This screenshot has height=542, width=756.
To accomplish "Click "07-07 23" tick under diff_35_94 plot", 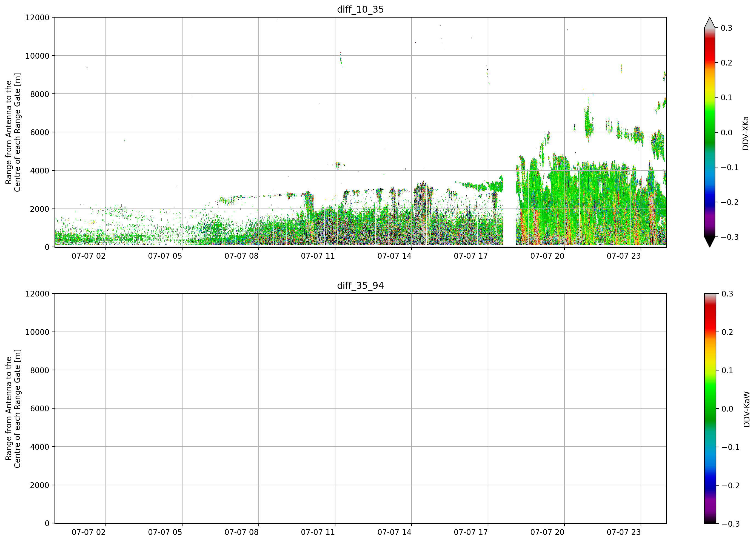I will [x=624, y=532].
